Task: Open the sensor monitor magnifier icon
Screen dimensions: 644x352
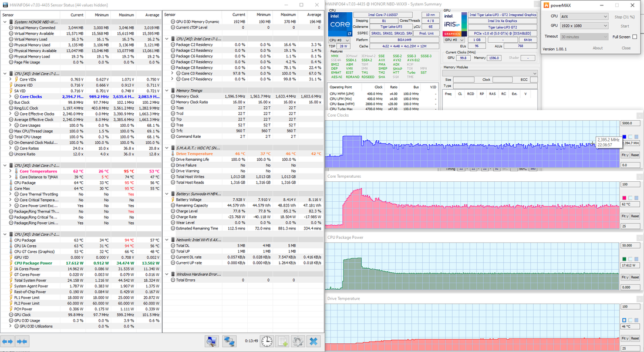Action: pyautogui.click(x=212, y=341)
